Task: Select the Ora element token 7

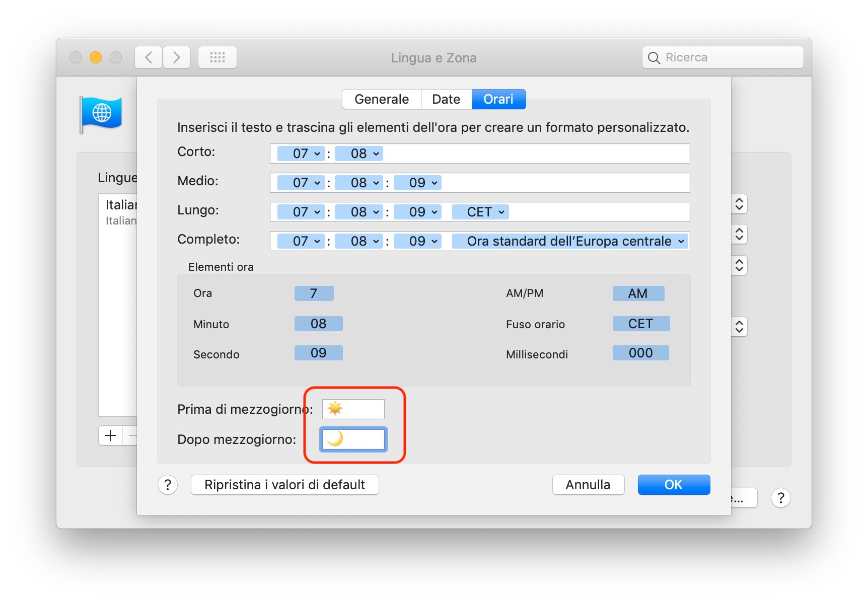Action: (x=314, y=293)
